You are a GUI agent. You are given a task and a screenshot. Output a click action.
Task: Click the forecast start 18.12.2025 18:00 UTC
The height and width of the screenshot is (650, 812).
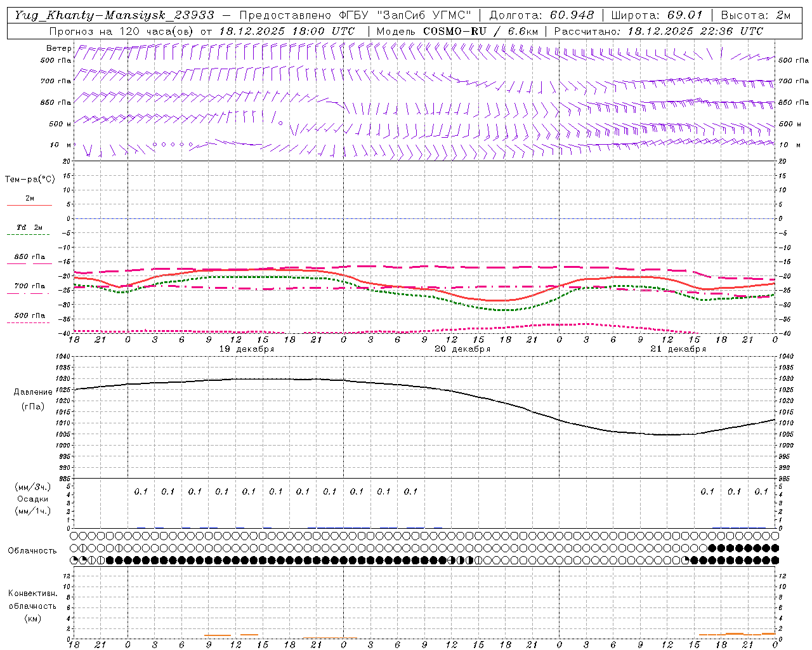(x=287, y=31)
